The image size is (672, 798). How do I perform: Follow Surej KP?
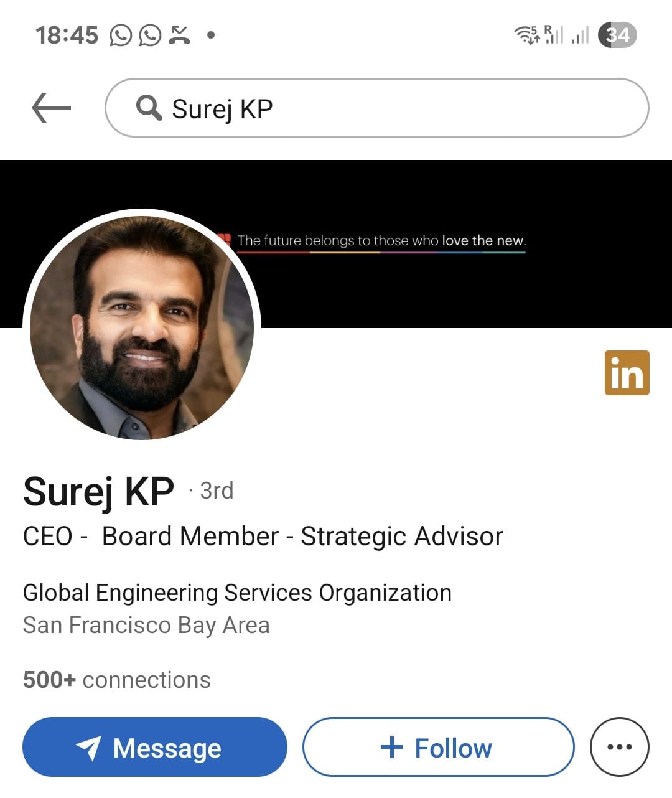pyautogui.click(x=438, y=747)
